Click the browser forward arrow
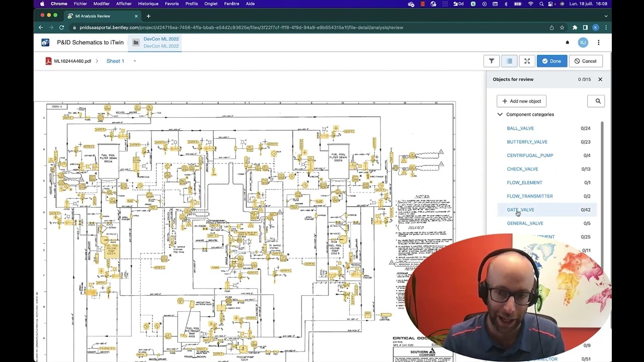The height and width of the screenshot is (362, 644). pos(51,28)
